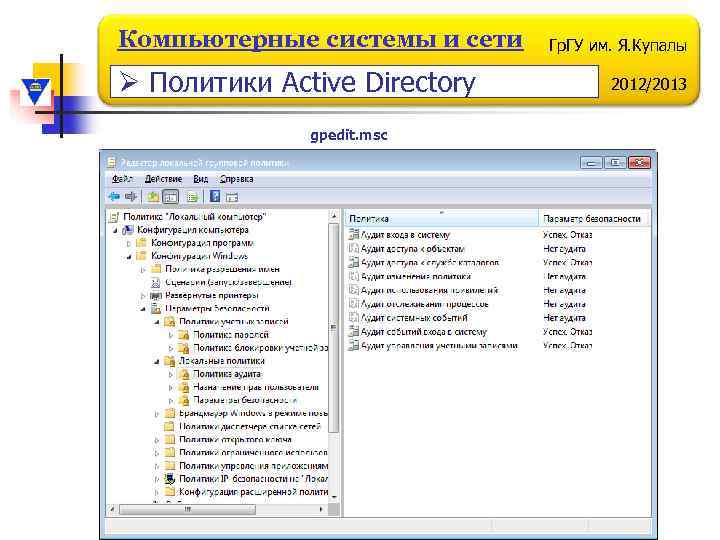Image resolution: width=720 pixels, height=540 pixels.
Task: Click tree scrollbar down arrow
Action: 334,497
